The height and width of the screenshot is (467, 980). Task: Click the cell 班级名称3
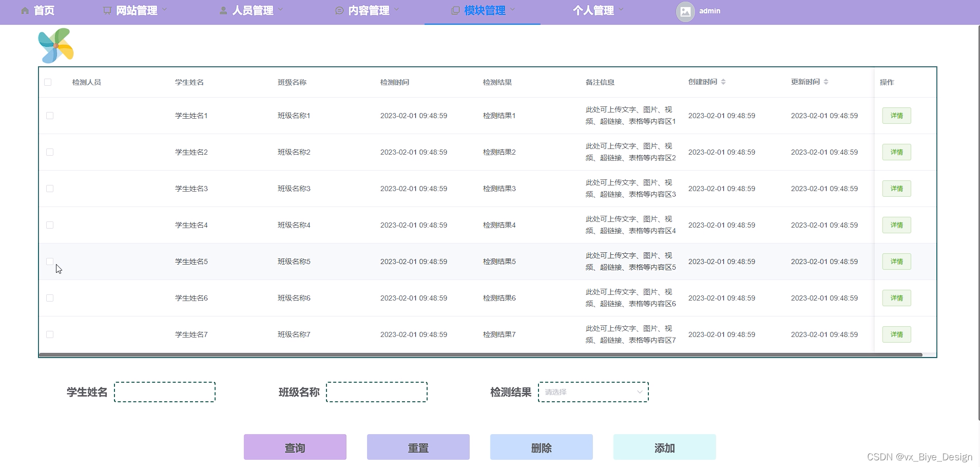(x=294, y=189)
